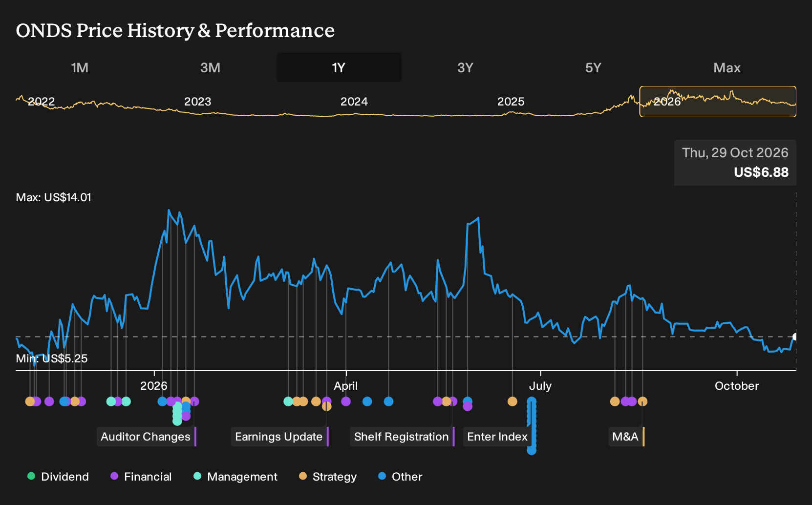The image size is (812, 505).
Task: Click the 'Max: US$14.01' label
Action: pyautogui.click(x=54, y=197)
